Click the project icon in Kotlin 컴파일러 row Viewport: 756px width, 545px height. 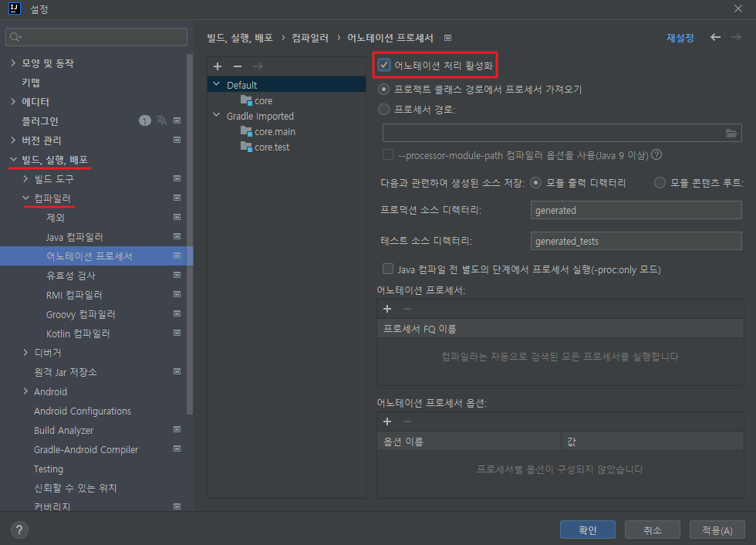point(177,333)
